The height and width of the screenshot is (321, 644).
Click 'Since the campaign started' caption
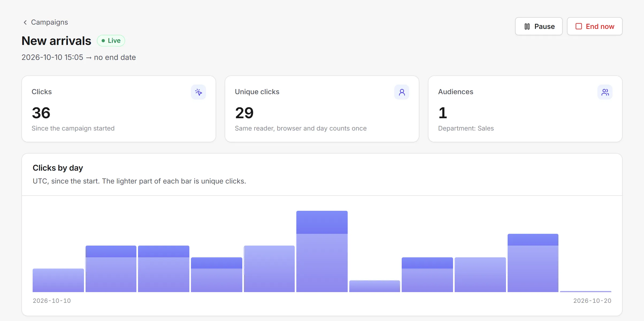tap(73, 128)
